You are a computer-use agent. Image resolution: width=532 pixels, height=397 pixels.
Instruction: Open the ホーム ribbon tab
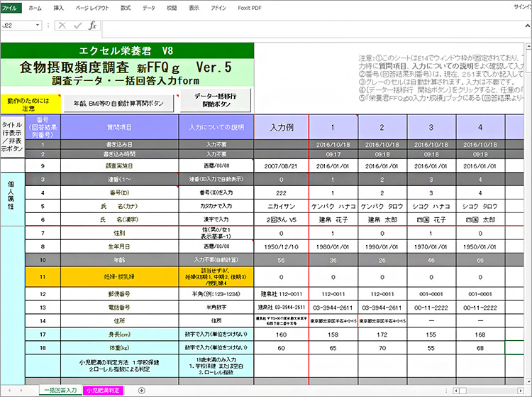pos(35,8)
